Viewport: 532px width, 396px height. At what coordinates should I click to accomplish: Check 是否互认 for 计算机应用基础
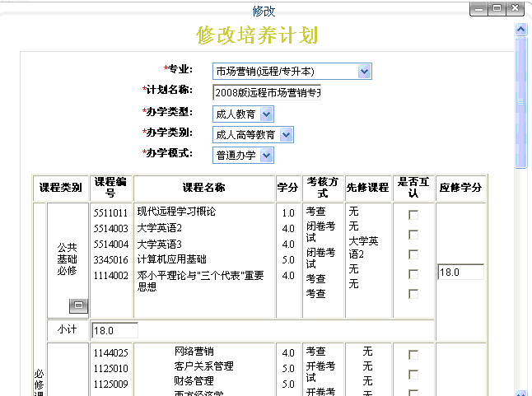[x=413, y=274]
